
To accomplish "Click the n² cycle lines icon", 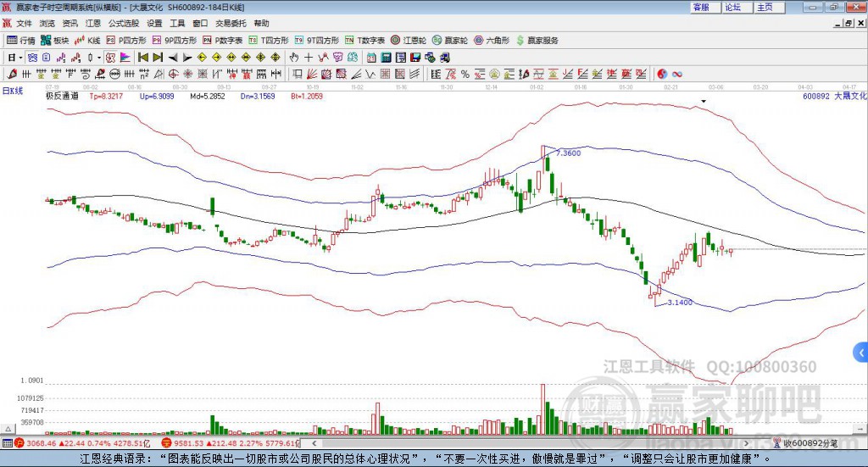I will pyautogui.click(x=144, y=74).
